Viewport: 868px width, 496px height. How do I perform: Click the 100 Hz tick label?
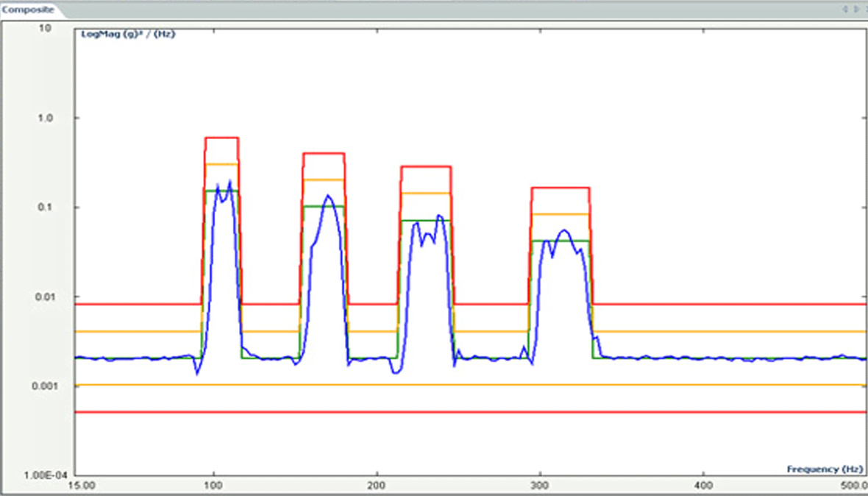tap(213, 485)
